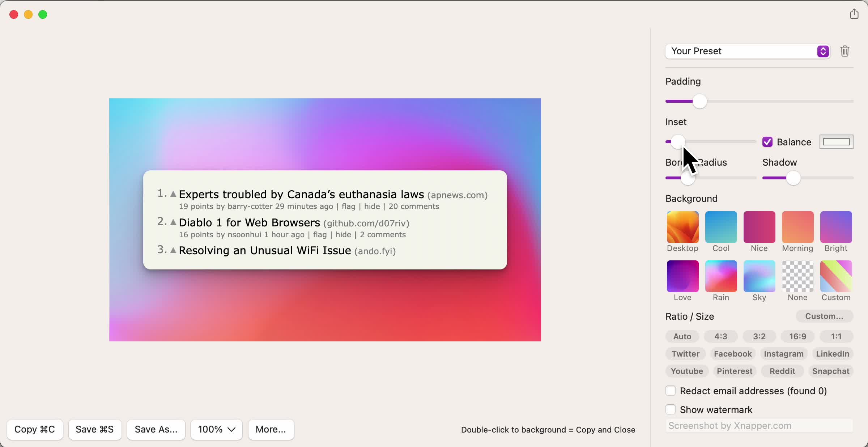
Task: Enable Balance checkbox
Action: pyautogui.click(x=768, y=142)
